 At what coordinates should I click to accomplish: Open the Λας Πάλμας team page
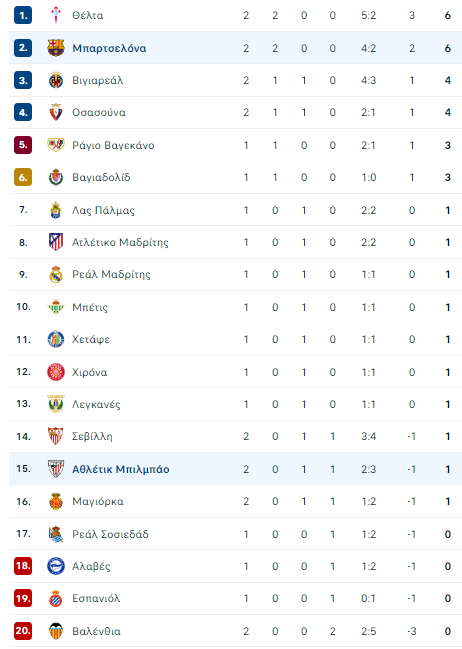(103, 211)
